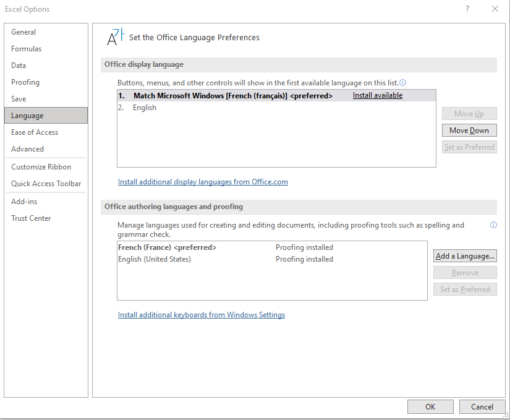Open the Proofing settings page
This screenshot has height=420, width=510.
25,82
